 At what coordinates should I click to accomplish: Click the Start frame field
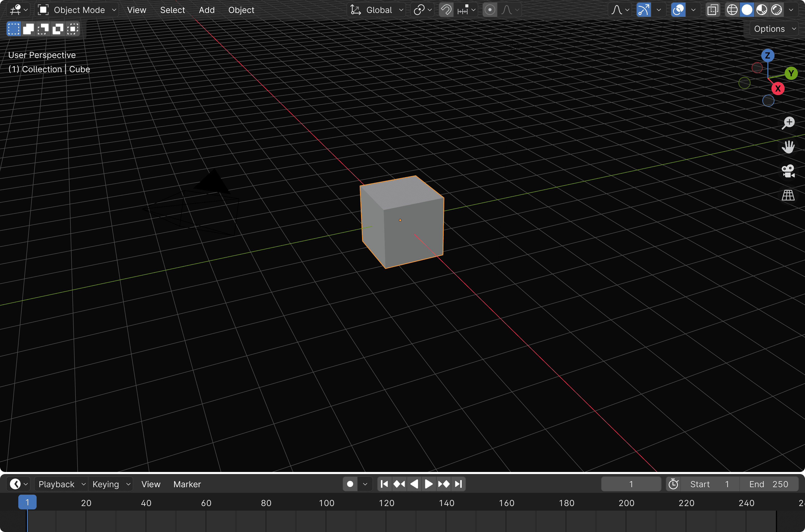pos(710,484)
